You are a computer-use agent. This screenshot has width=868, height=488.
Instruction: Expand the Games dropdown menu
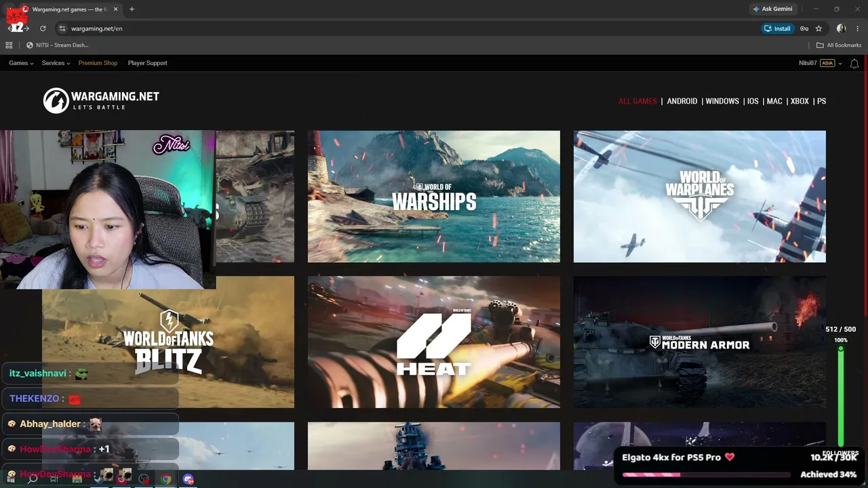tap(21, 63)
